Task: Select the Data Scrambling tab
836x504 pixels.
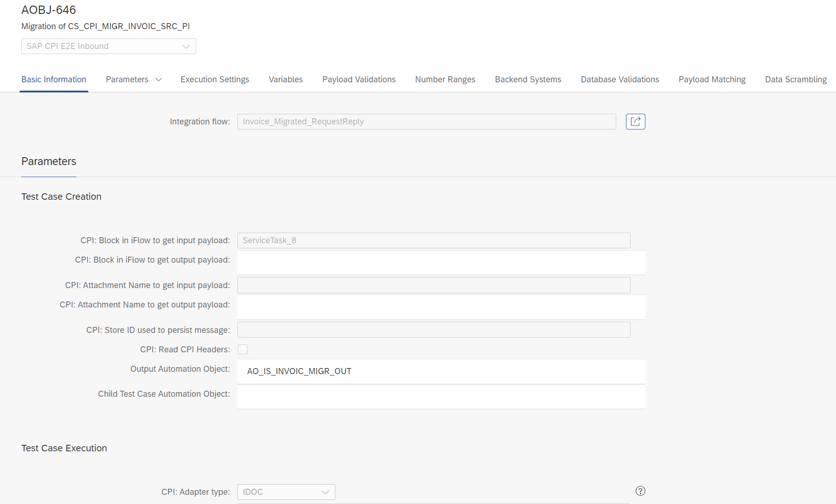Action: [x=795, y=80]
